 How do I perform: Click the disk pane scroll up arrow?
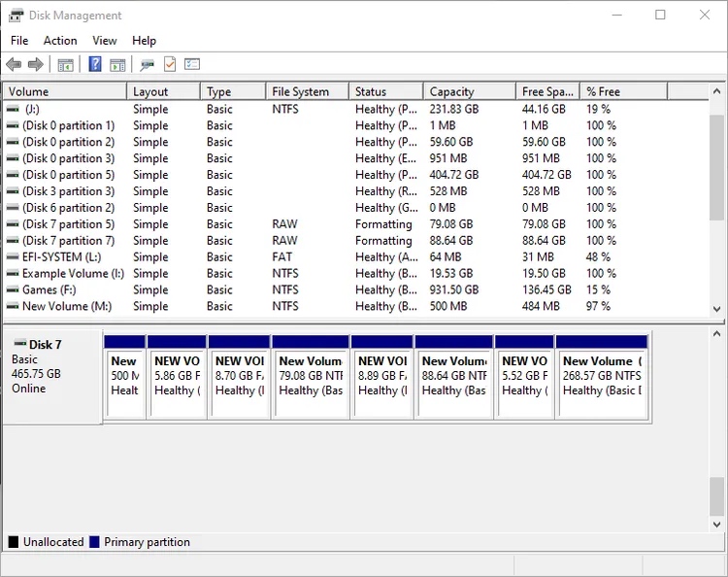(x=717, y=333)
